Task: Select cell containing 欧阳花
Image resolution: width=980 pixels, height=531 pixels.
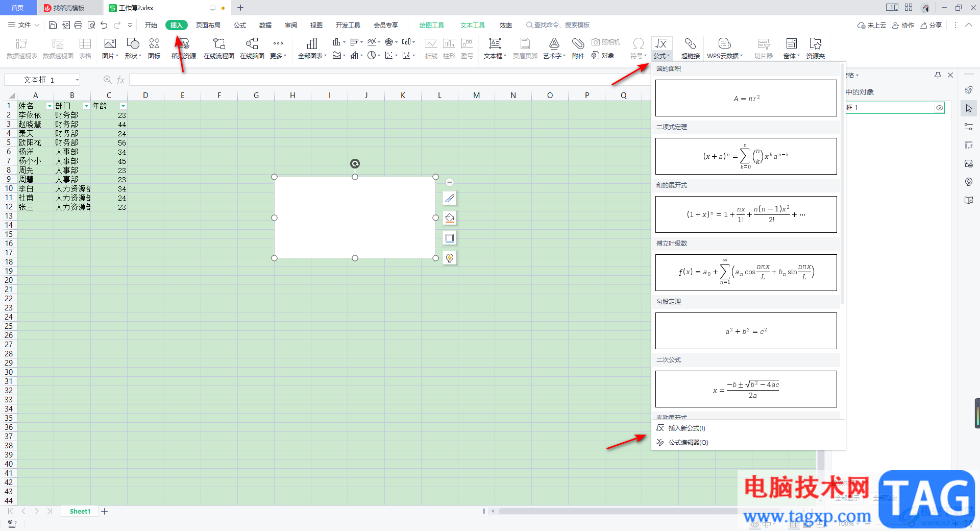Action: 36,143
